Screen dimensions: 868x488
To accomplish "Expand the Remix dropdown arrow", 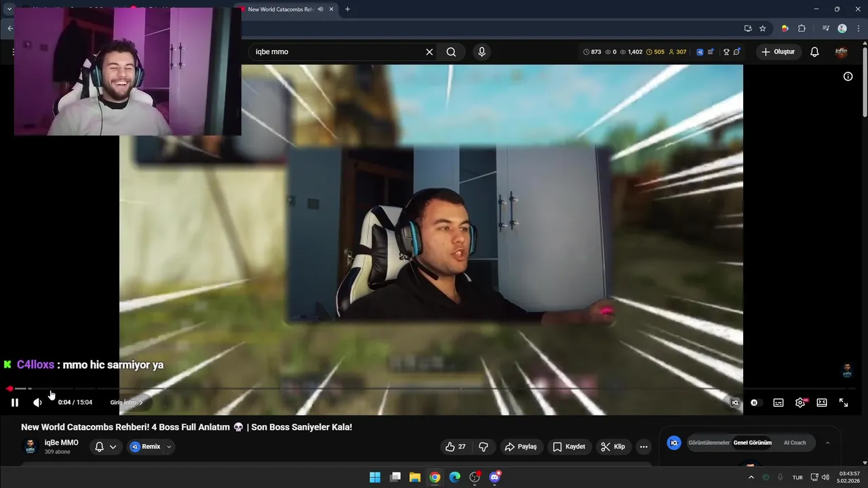I will (169, 447).
